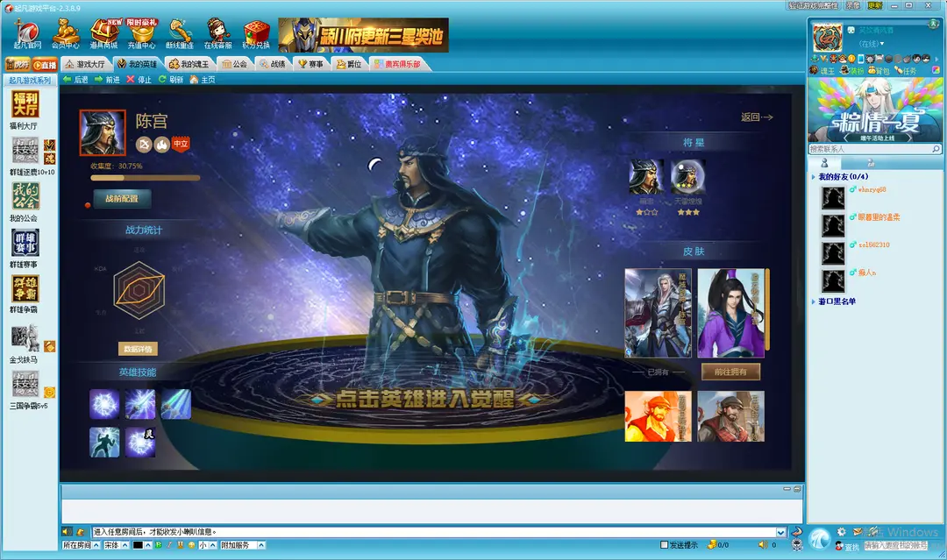Open 任务 tasks in profile panel
The width and height of the screenshot is (947, 560).
click(905, 71)
